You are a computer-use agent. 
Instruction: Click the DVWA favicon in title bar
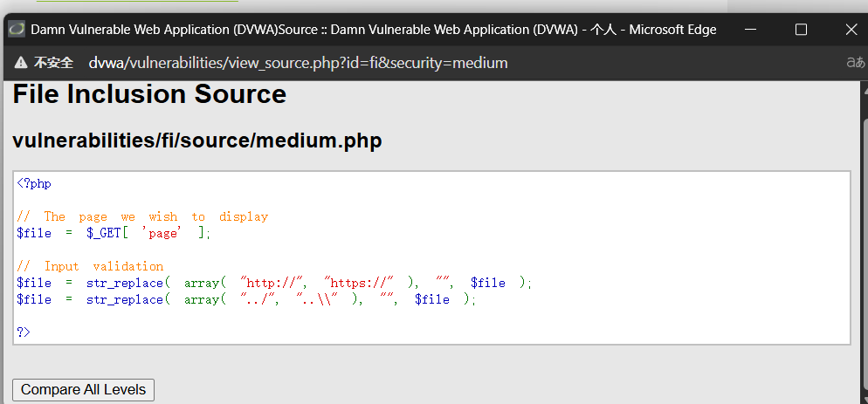(x=17, y=30)
